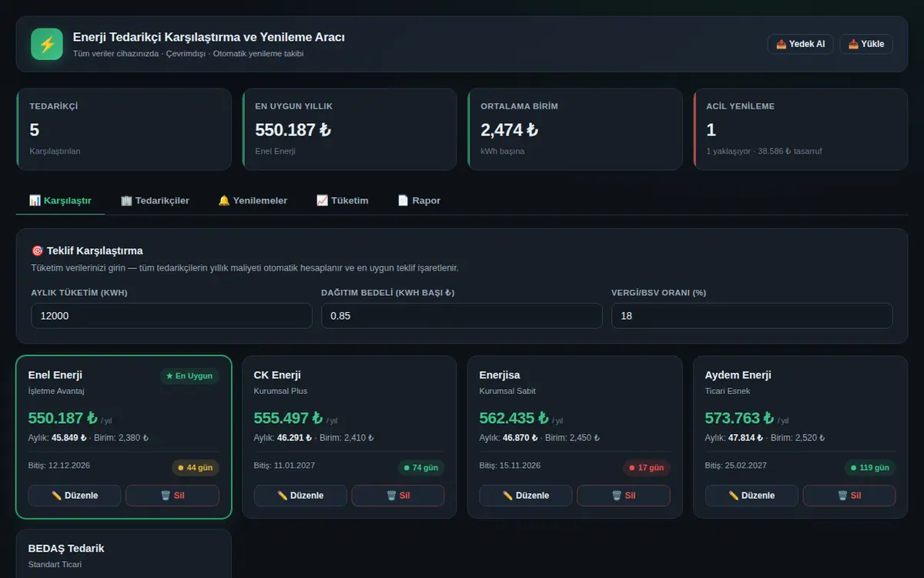The height and width of the screenshot is (578, 924).
Task: Remove the Enerjisa offer with Sil
Action: [x=624, y=496]
